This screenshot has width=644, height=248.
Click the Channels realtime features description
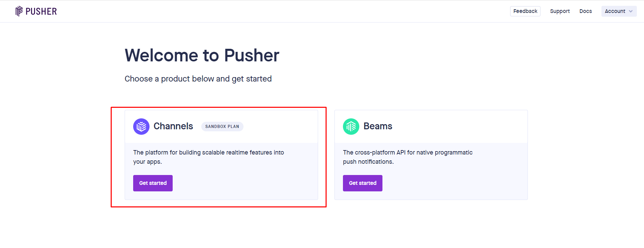[x=208, y=157]
